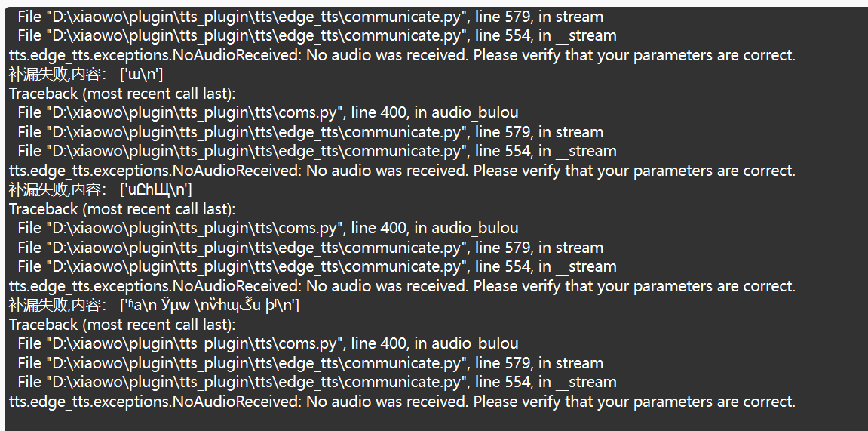Click line 579 stream entry in last traceback

click(x=311, y=363)
